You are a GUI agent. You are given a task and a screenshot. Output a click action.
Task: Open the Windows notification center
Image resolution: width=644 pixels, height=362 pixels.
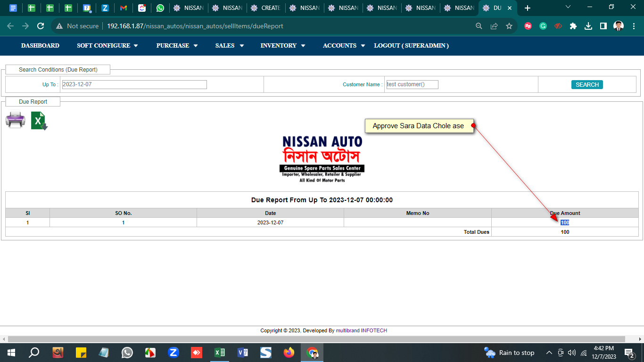click(x=629, y=353)
